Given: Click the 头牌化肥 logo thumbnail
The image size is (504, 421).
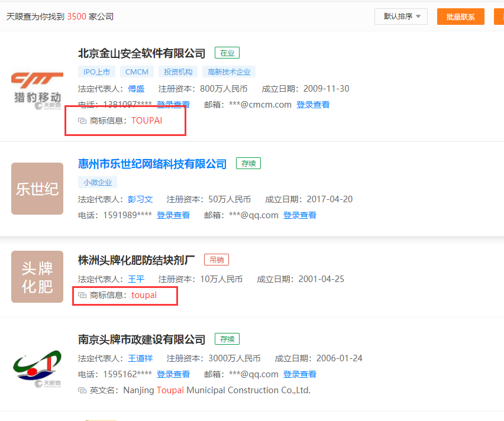Looking at the screenshot, I should [37, 277].
